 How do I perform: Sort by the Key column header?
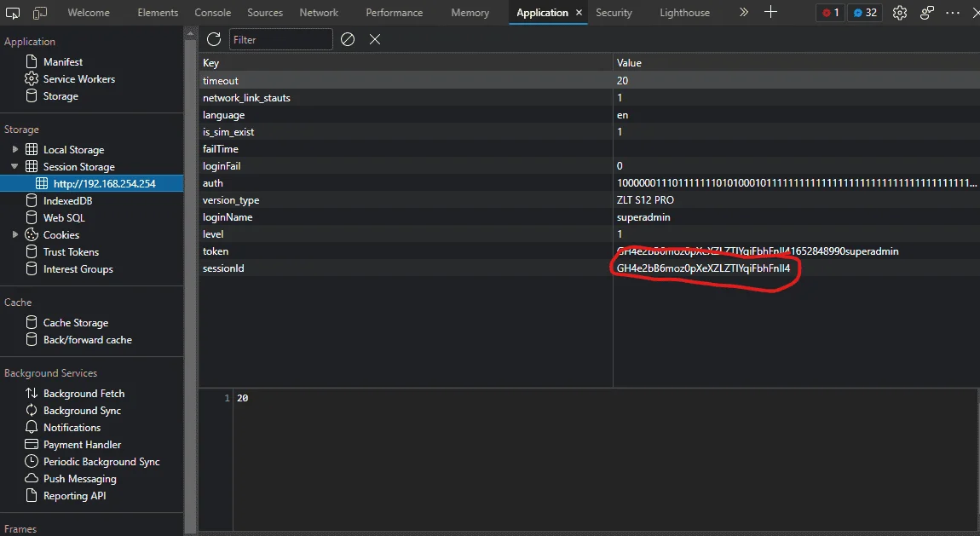click(406, 62)
